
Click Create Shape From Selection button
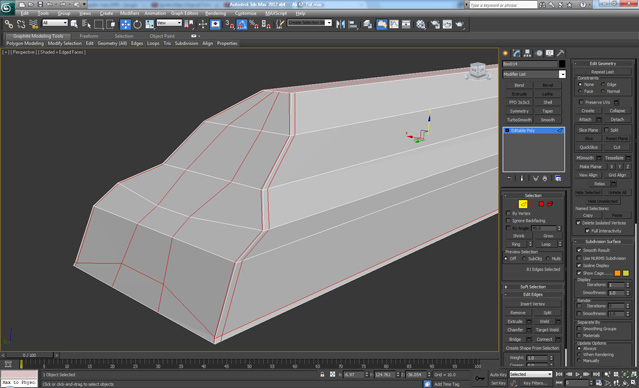coord(533,348)
